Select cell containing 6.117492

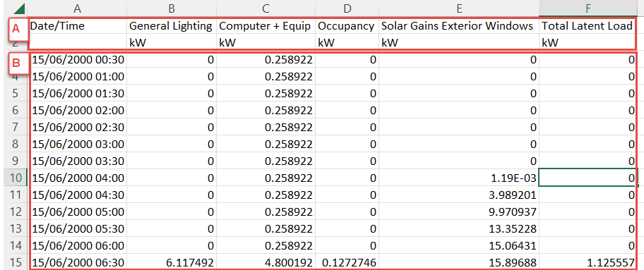[172, 262]
